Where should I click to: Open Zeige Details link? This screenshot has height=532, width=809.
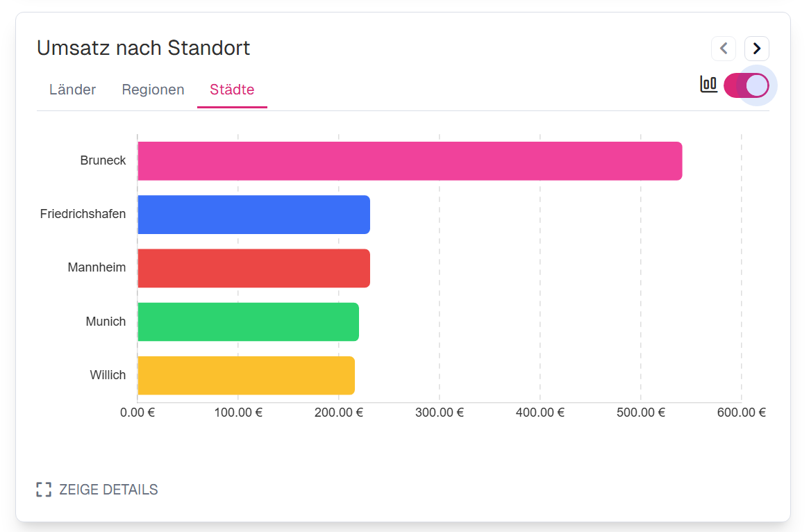tap(108, 490)
